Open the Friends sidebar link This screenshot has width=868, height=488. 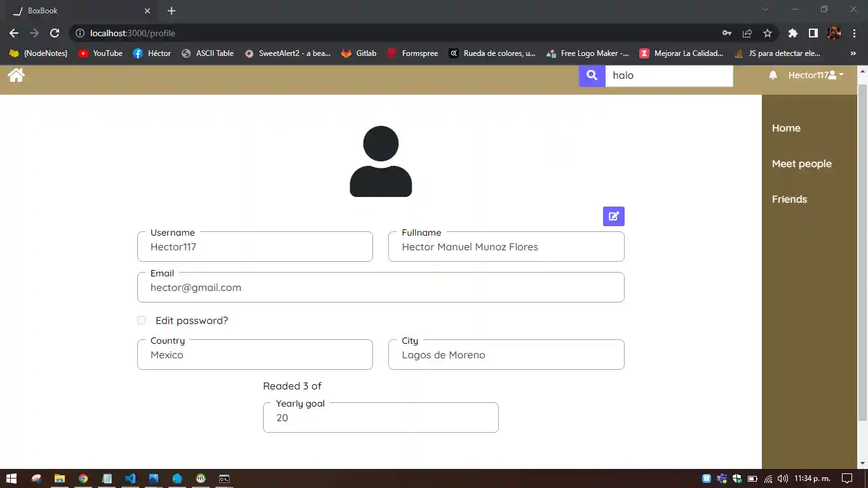(x=789, y=199)
